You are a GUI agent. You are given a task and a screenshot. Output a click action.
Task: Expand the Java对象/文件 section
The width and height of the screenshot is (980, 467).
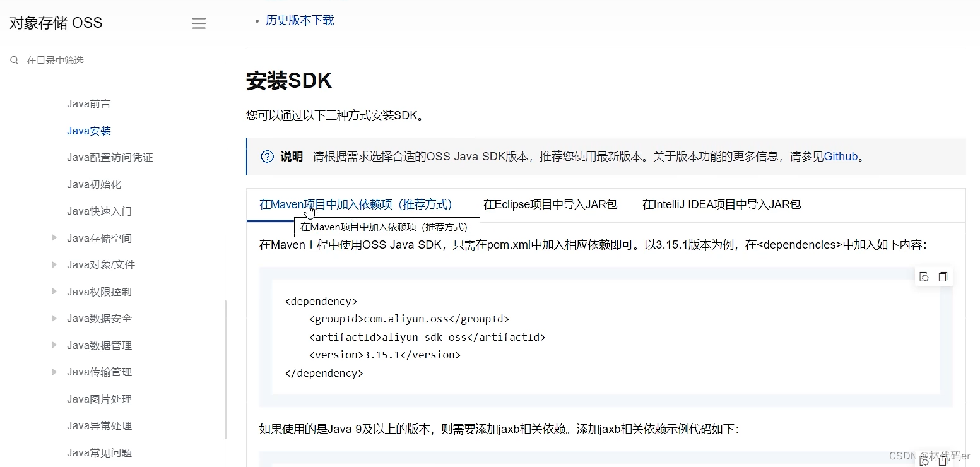point(53,264)
